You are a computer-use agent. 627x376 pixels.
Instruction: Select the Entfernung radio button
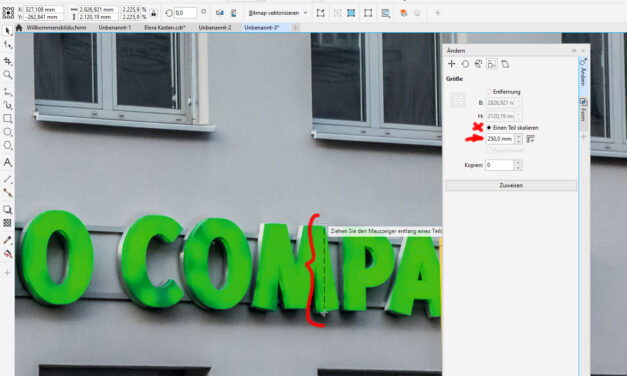coord(489,92)
